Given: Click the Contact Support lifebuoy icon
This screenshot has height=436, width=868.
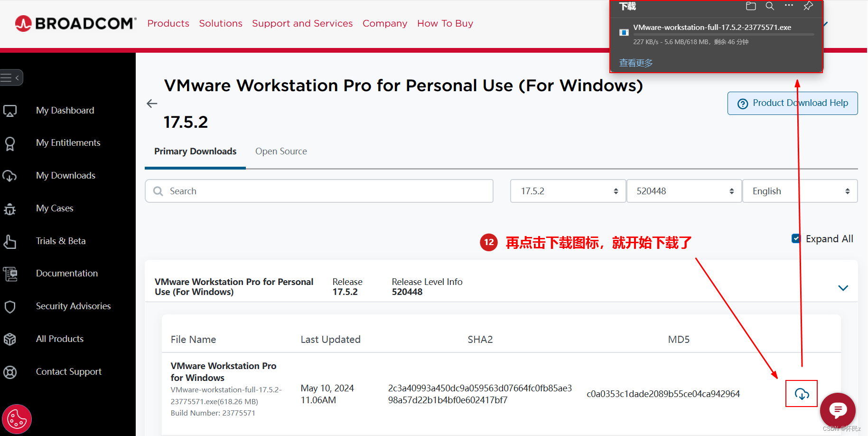Looking at the screenshot, I should (10, 372).
